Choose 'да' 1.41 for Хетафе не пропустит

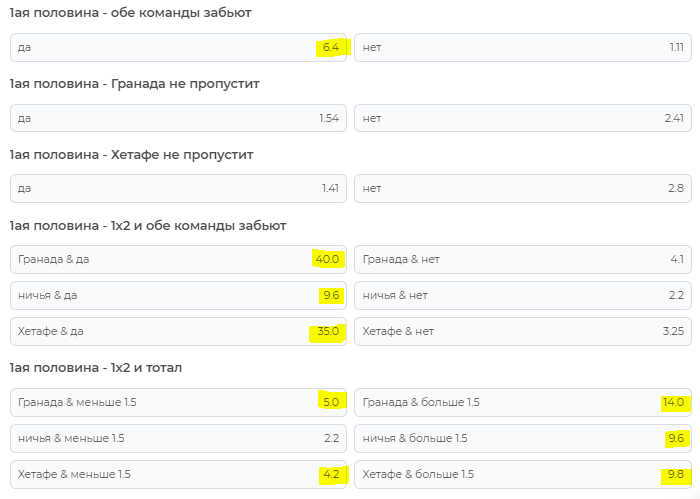point(178,188)
